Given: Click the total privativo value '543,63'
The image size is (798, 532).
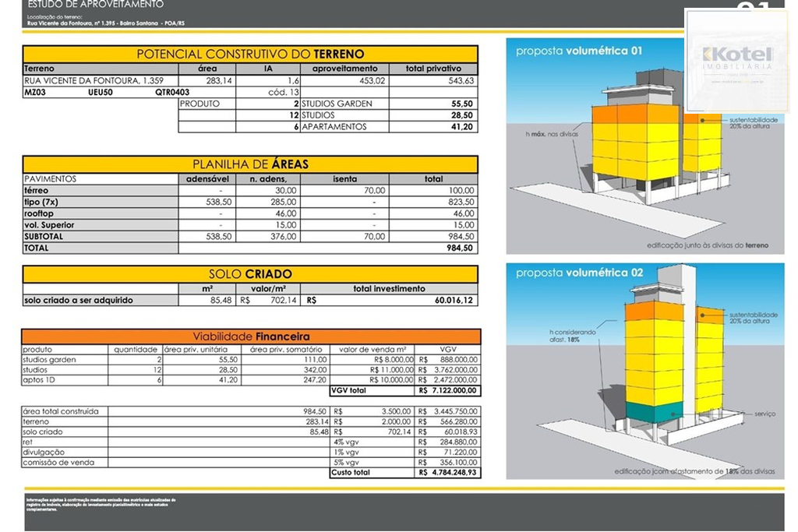Looking at the screenshot, I should tap(461, 80).
